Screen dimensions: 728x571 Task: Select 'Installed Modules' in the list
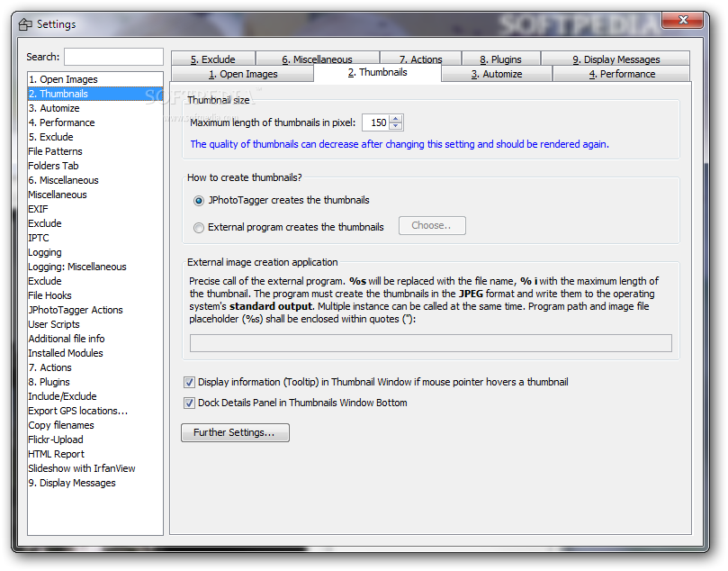(95, 353)
